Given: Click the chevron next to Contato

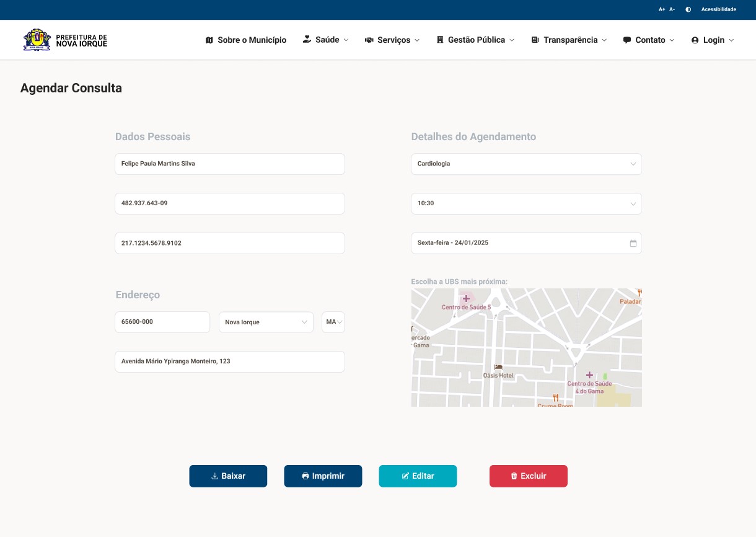Looking at the screenshot, I should click(672, 40).
